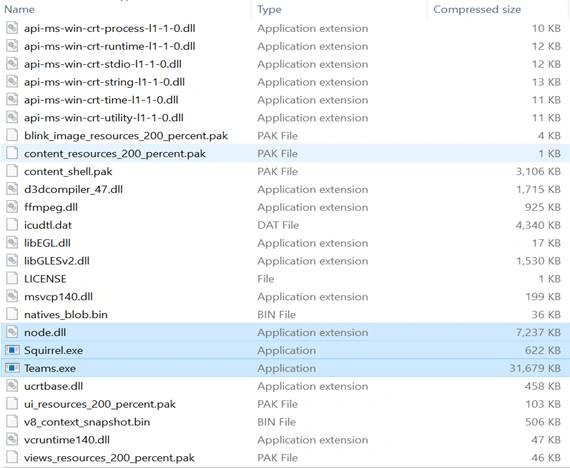Viewport: 570px width, 468px height.
Task: Click the ffmpeg.dll file icon
Action: point(12,207)
